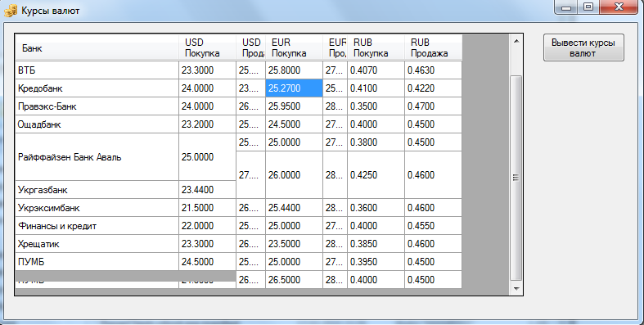Click Правэкс-Банк's RUB Продажа 0.4700

tap(434, 106)
